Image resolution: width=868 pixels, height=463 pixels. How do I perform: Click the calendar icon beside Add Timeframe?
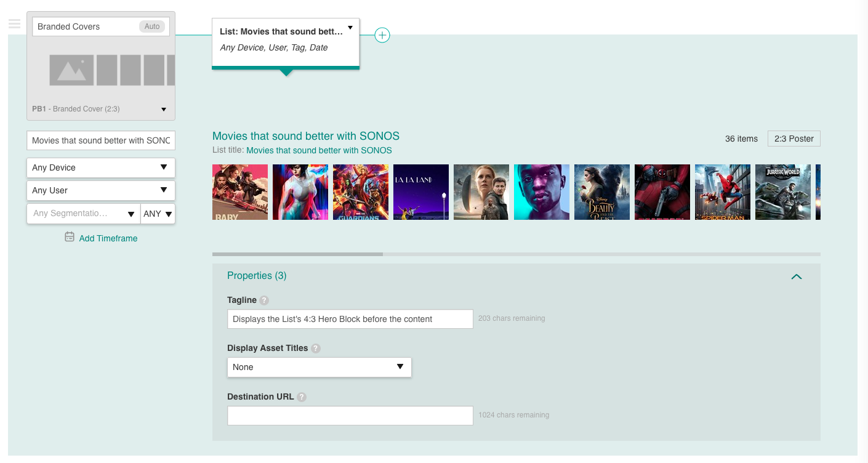pos(70,237)
